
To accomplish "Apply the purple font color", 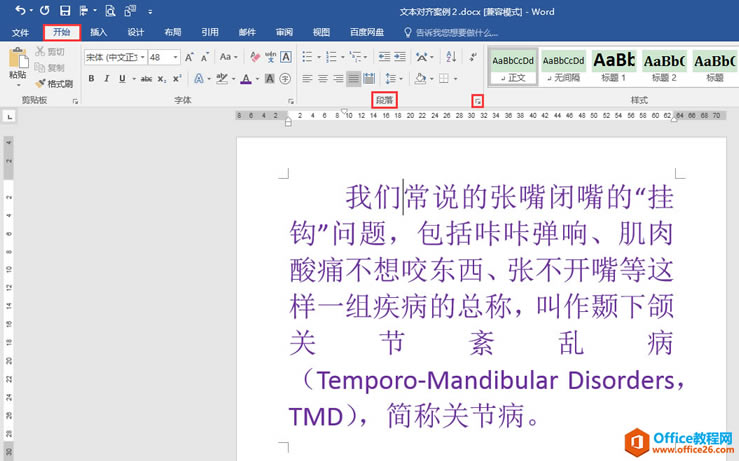I will point(246,79).
